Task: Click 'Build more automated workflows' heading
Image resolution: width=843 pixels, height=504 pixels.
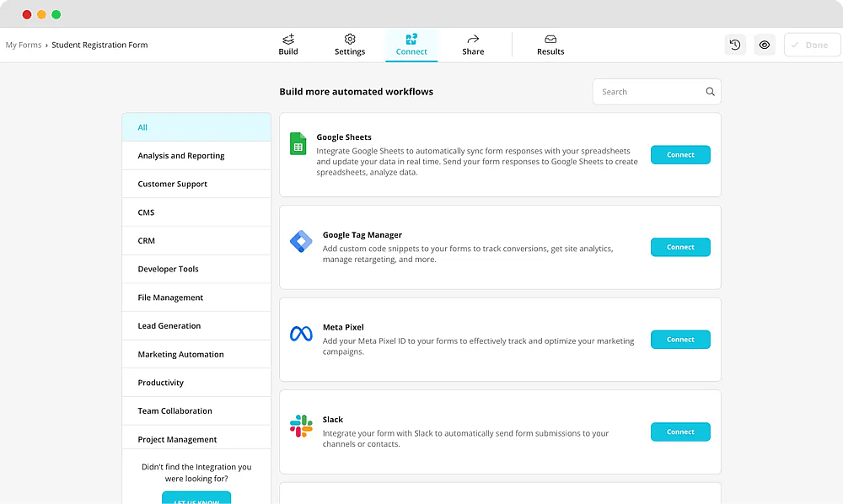Action: [x=356, y=92]
